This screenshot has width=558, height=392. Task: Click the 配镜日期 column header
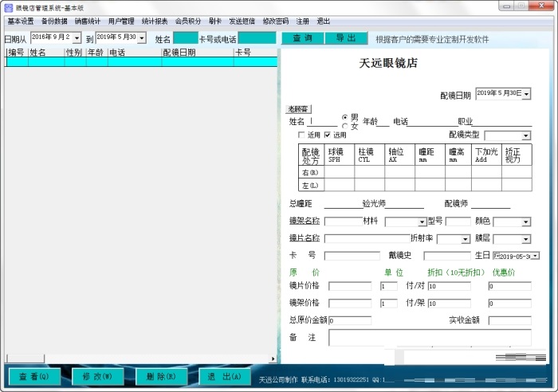coord(198,53)
